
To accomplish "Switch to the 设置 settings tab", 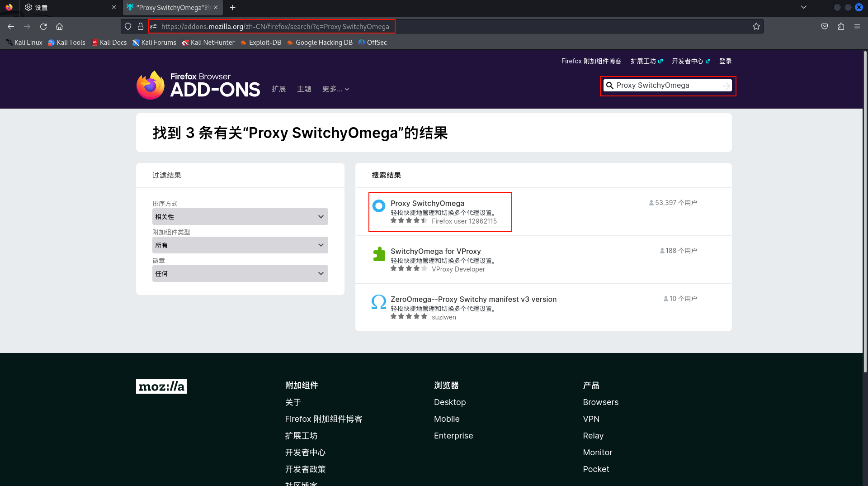I will (68, 8).
